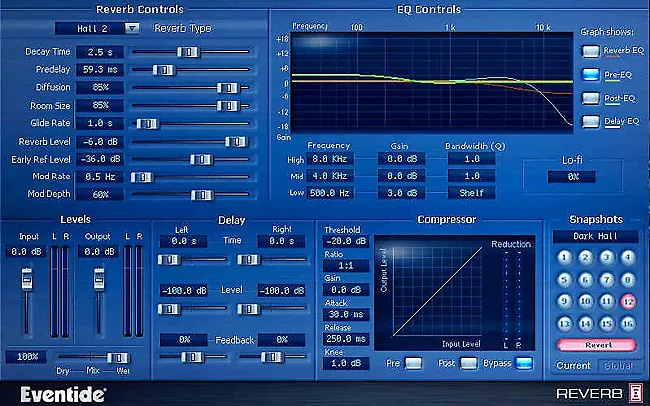The image size is (650, 406).
Task: Click the Mid Frequency 4.0 KHz field
Action: pyautogui.click(x=330, y=176)
